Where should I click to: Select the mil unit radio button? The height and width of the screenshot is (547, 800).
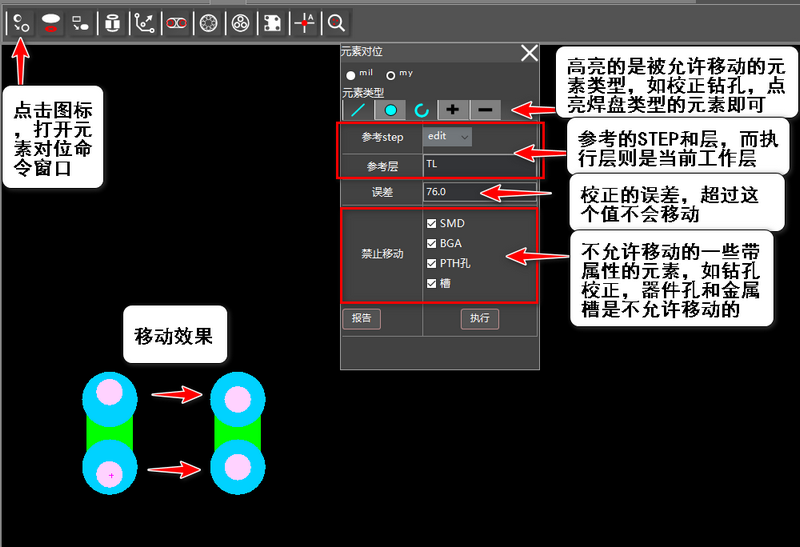point(350,75)
